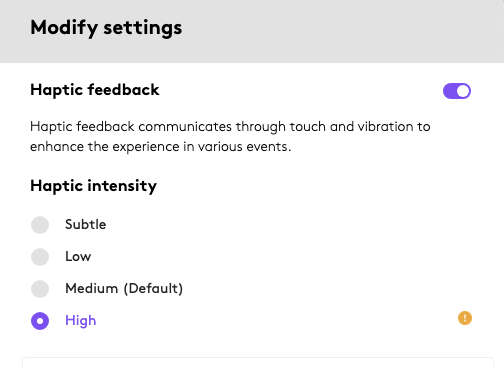Turn off the Haptic feedback toggle

tap(457, 91)
